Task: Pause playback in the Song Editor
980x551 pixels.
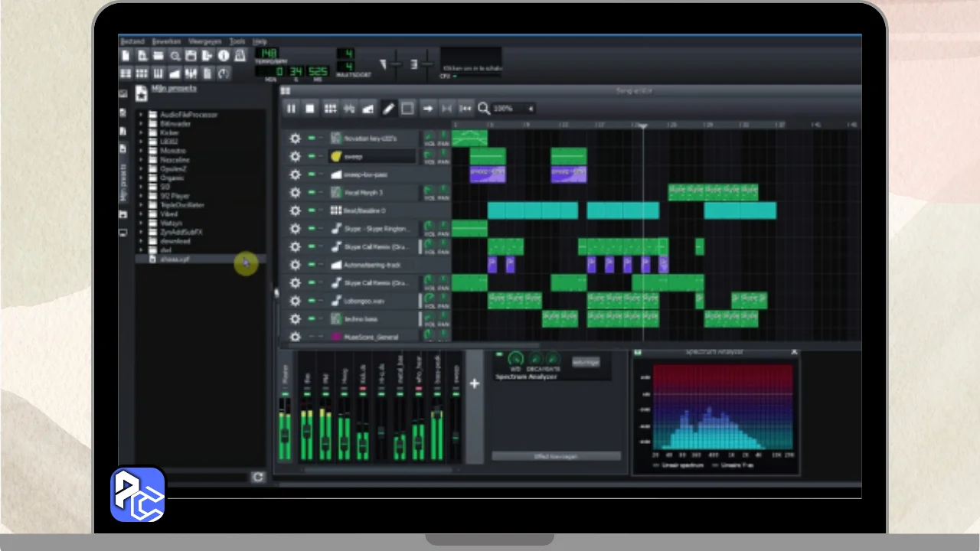Action: 291,109
